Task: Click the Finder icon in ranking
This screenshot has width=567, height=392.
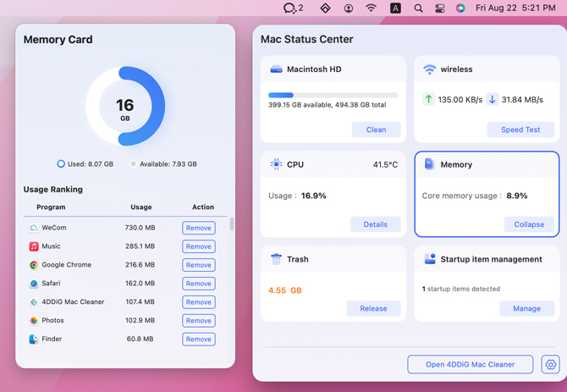Action: [34, 339]
